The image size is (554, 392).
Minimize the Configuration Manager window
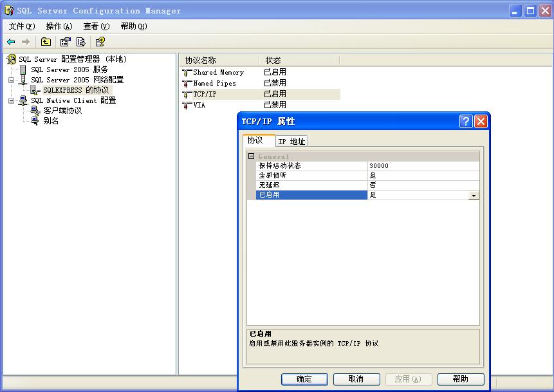click(x=515, y=10)
